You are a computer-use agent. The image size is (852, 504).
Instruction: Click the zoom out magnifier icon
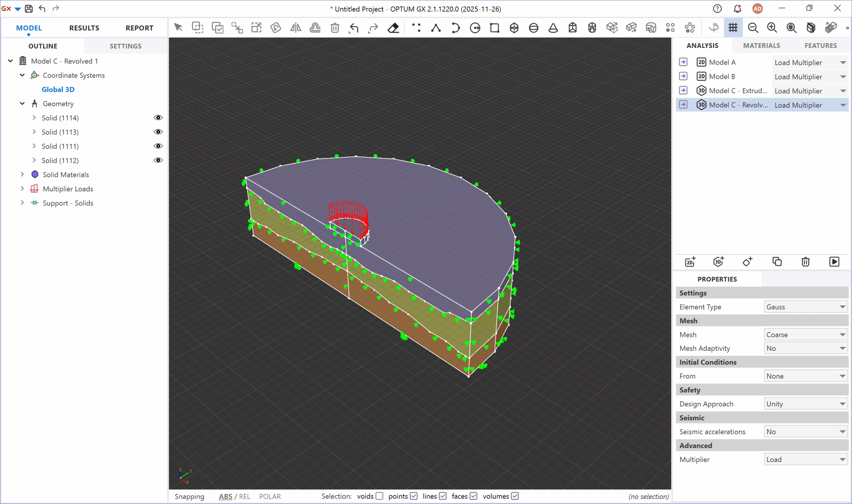[x=753, y=28]
